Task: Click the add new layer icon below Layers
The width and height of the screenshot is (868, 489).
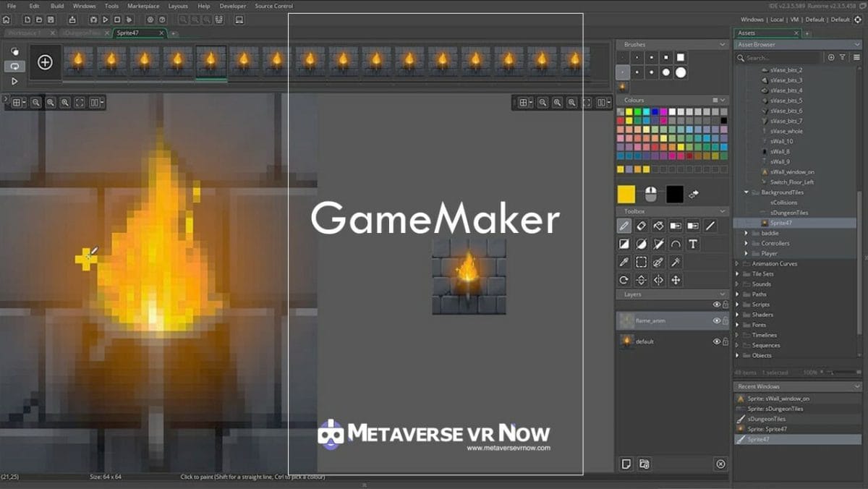Action: coord(626,464)
